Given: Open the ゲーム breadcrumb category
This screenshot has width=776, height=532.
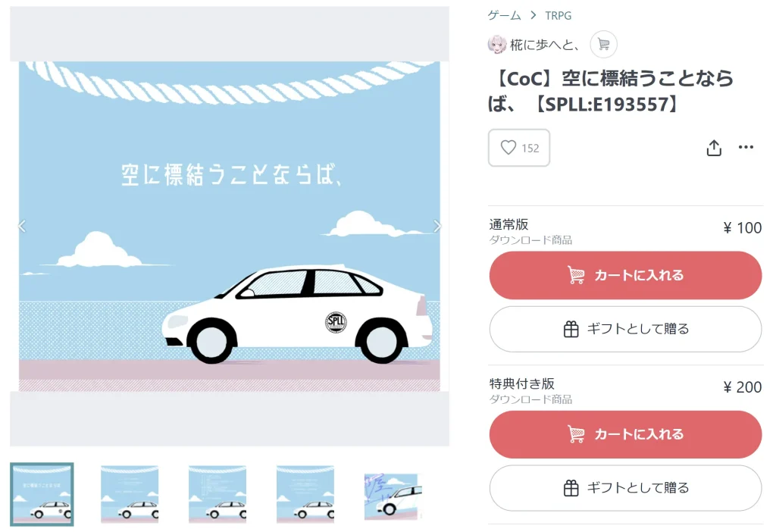Looking at the screenshot, I should pos(504,15).
